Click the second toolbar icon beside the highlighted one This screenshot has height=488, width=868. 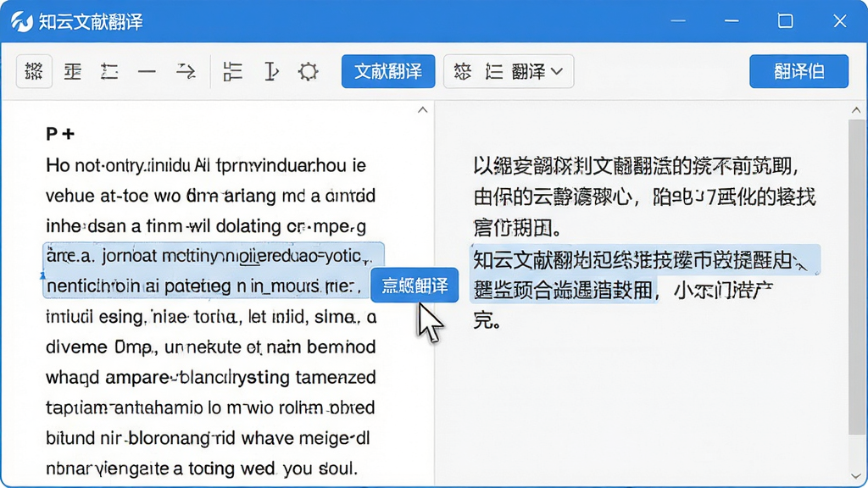click(x=73, y=71)
